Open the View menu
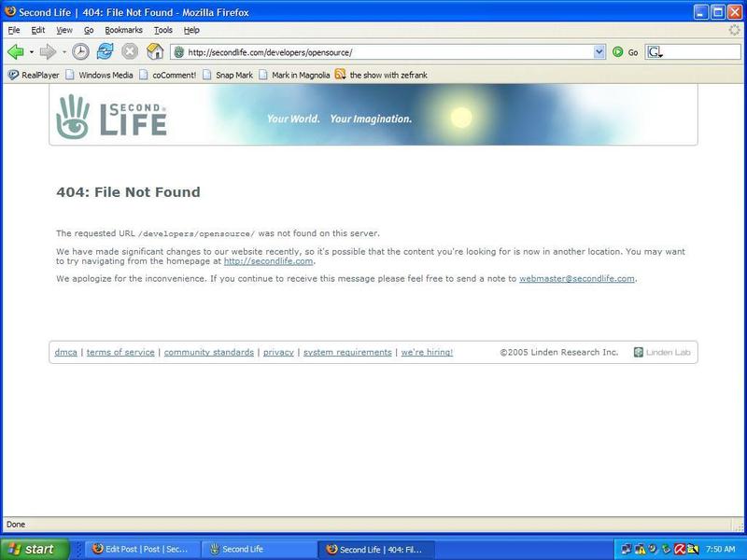 (x=64, y=30)
